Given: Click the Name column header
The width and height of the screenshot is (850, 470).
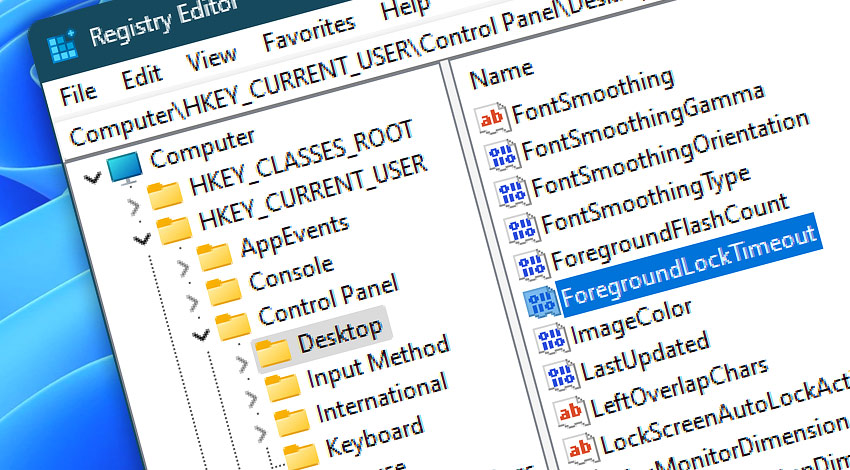Looking at the screenshot, I should (x=502, y=75).
